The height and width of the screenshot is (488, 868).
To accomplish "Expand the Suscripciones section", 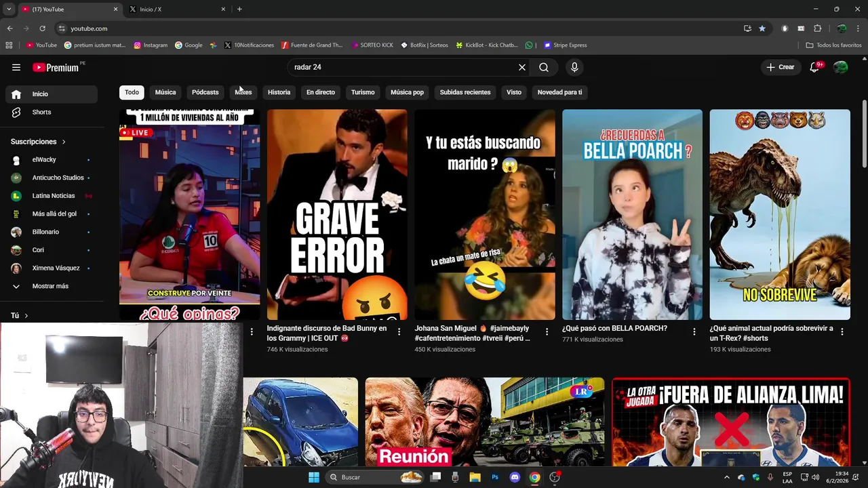I will (x=38, y=142).
